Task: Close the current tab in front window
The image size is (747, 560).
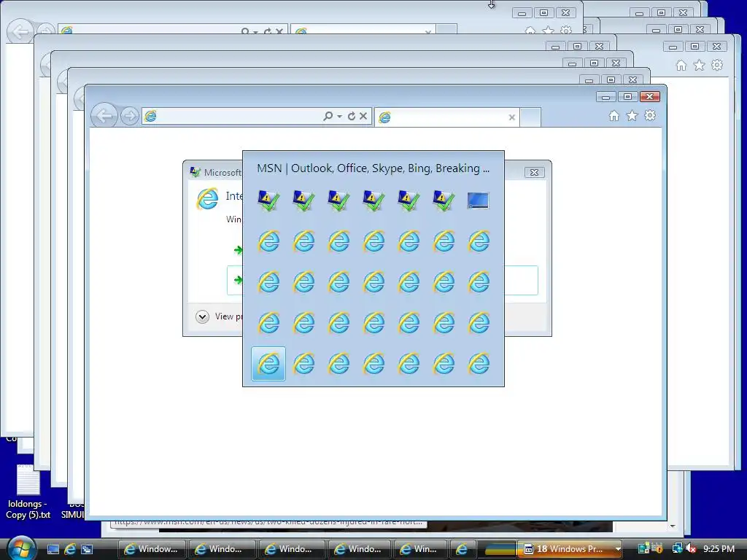Action: [x=511, y=117]
